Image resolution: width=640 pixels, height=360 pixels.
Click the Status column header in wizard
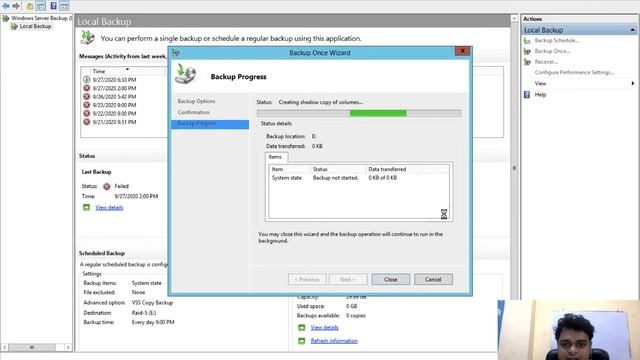pyautogui.click(x=337, y=169)
